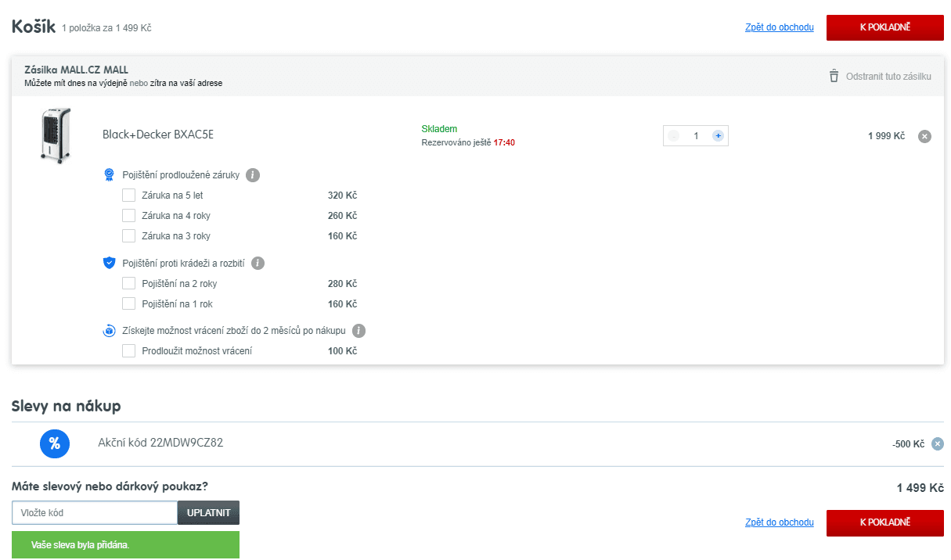951x560 pixels.
Task: Click the Košík page heading
Action: [x=34, y=27]
